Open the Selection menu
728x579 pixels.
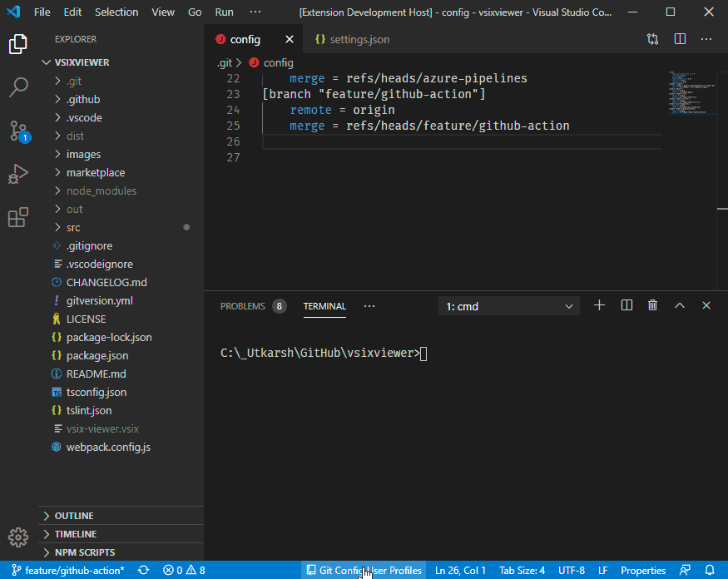click(x=116, y=12)
